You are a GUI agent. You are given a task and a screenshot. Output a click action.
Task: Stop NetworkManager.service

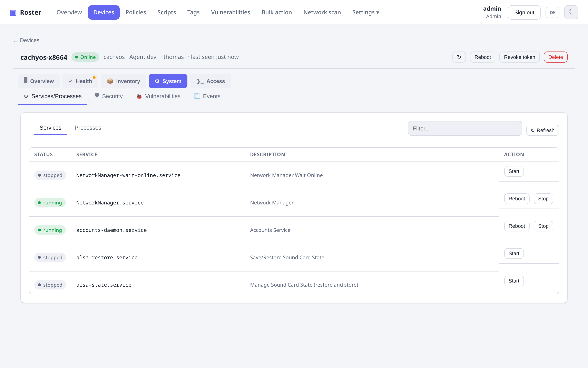pos(543,199)
